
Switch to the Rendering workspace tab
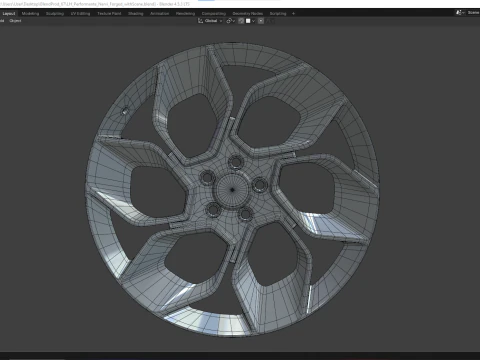point(185,14)
